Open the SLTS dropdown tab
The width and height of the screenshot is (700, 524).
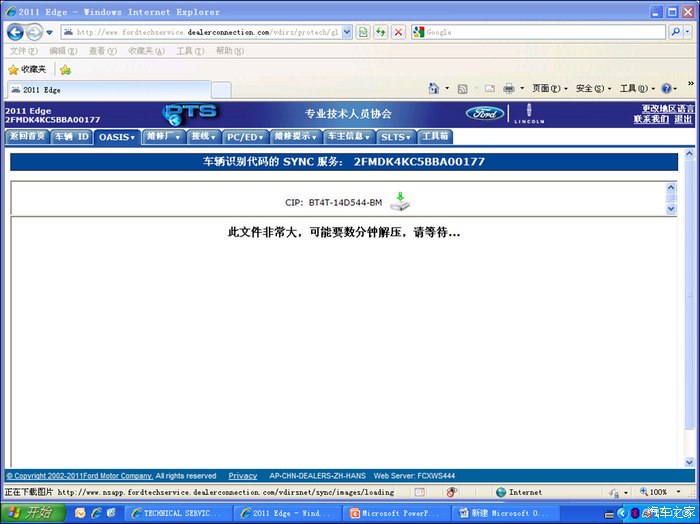[396, 137]
